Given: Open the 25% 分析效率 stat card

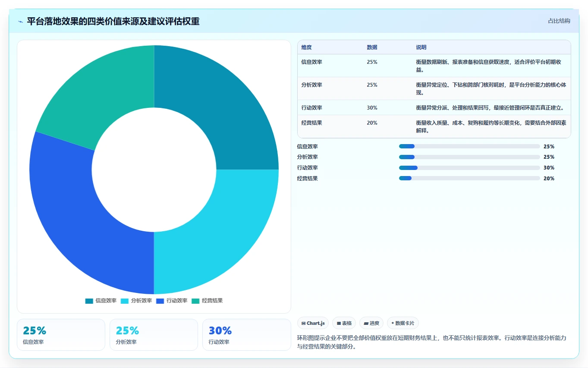Looking at the screenshot, I should pos(154,335).
